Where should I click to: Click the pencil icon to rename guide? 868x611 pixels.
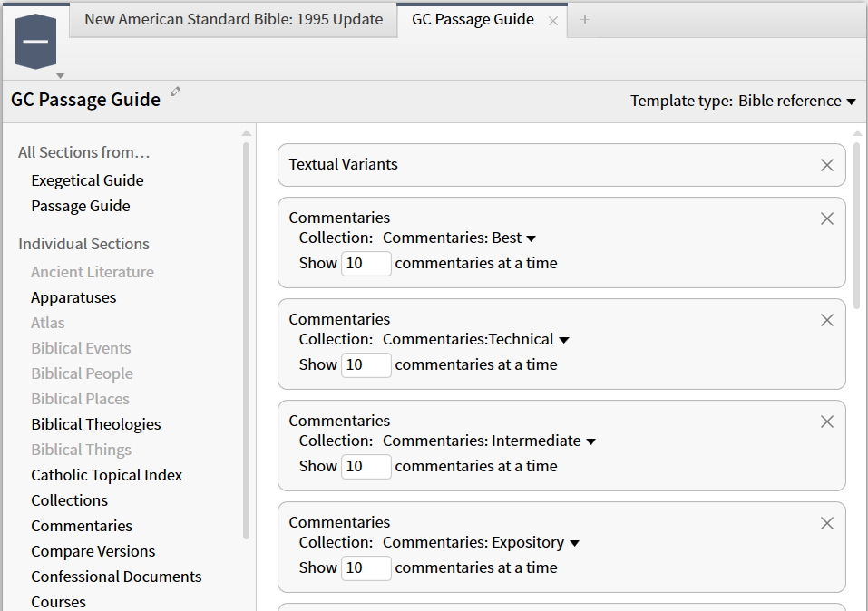[x=176, y=92]
